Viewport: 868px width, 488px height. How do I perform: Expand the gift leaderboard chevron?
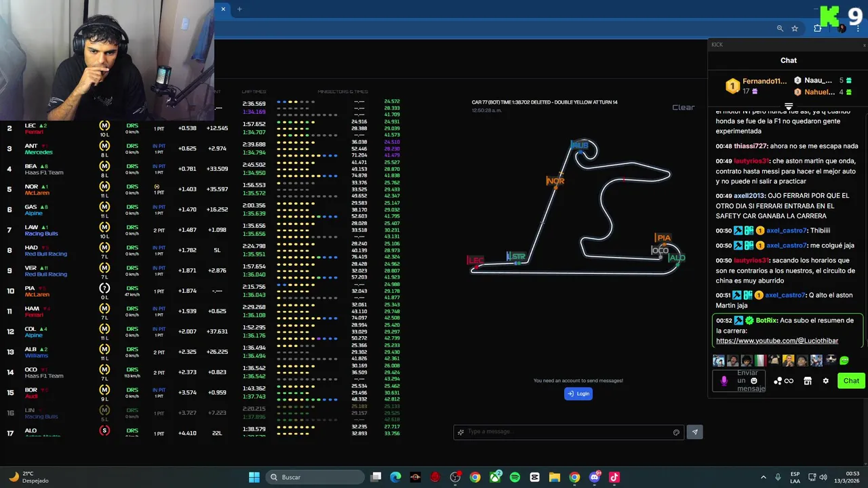click(x=789, y=106)
